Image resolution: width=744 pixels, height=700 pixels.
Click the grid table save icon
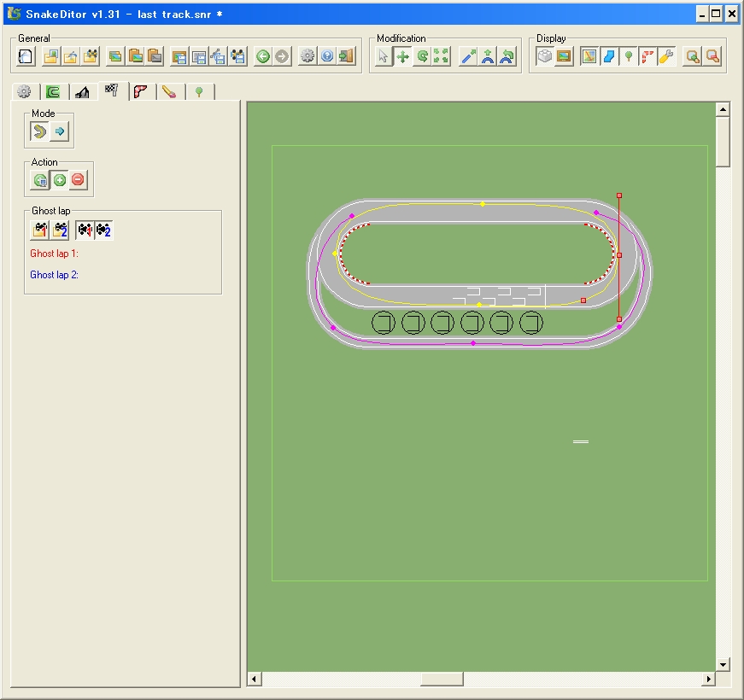coord(199,56)
